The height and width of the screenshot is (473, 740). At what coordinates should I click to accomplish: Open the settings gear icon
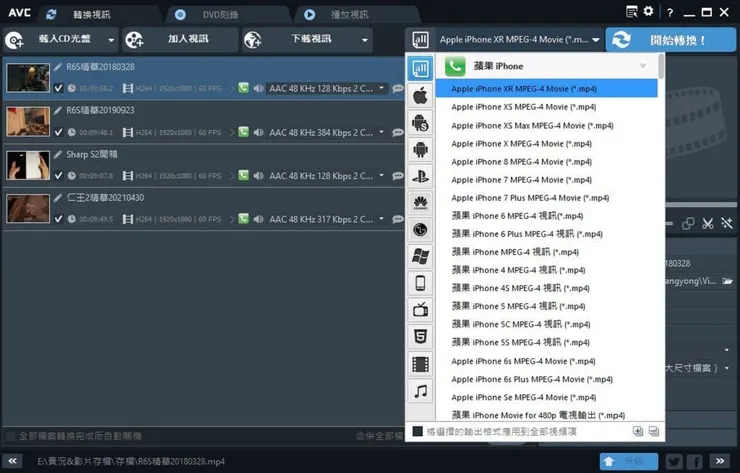click(x=648, y=11)
